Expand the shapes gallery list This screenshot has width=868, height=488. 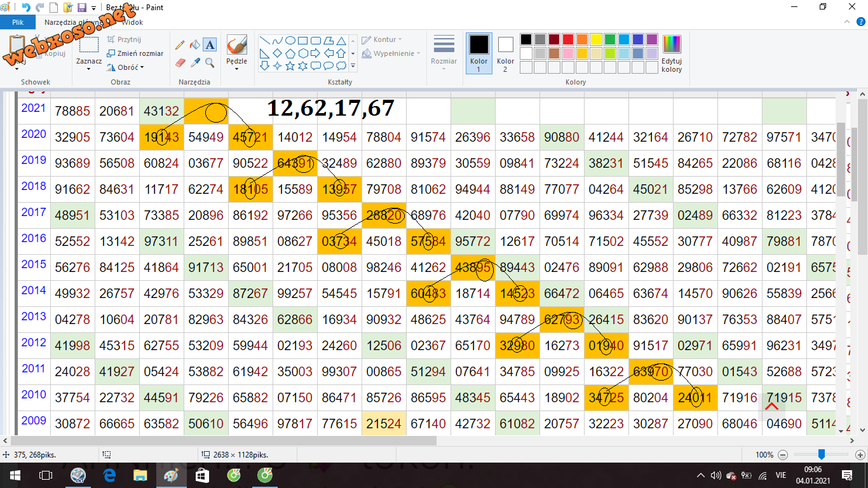(353, 65)
